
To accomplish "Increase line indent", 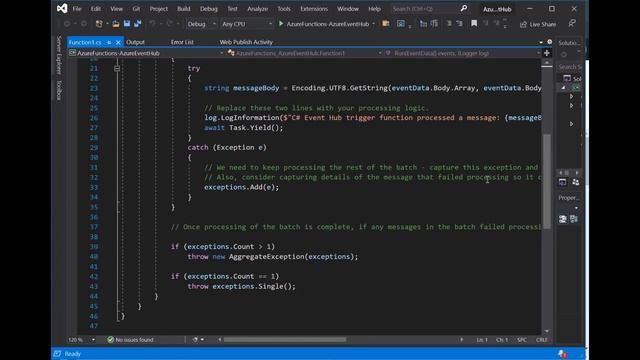I will coord(460,24).
